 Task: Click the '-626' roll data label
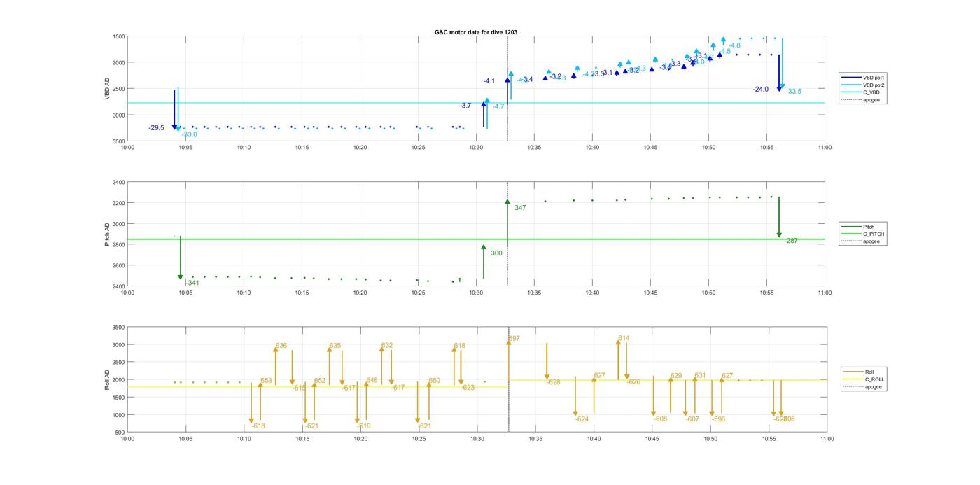633,382
